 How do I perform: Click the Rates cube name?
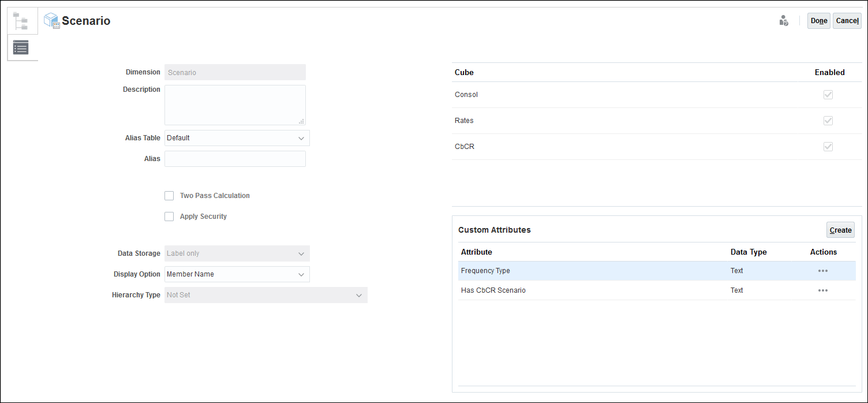[x=464, y=121]
